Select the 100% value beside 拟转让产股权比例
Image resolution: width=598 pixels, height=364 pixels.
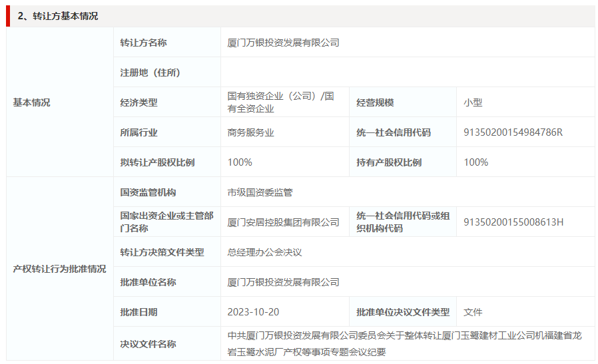(240, 162)
